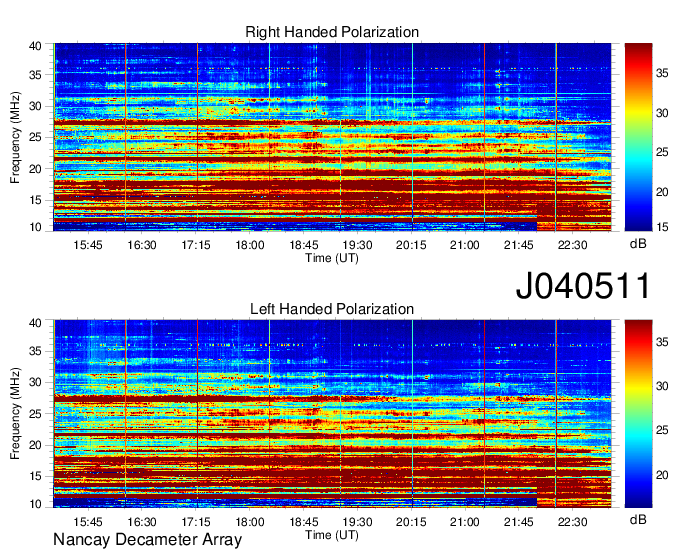This screenshot has width=680, height=552.
Task: Click the "Nancay Decameter Array" caption
Action: tap(147, 540)
